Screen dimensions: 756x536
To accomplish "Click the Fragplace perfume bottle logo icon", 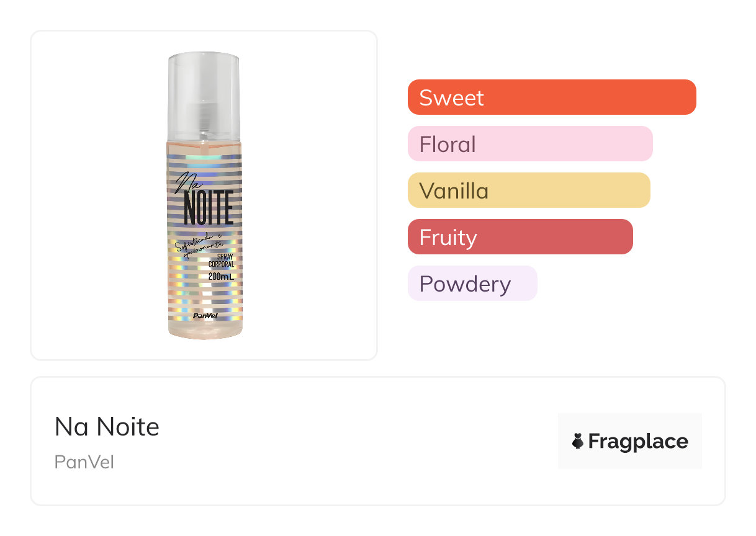I will click(578, 441).
